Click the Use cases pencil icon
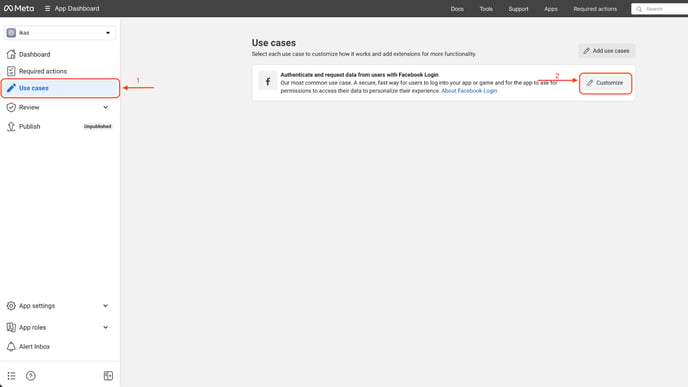688x387 pixels. [11, 88]
